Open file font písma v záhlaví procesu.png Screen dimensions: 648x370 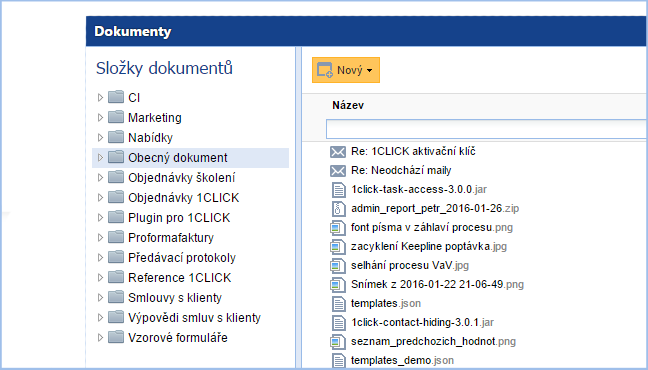pos(432,227)
